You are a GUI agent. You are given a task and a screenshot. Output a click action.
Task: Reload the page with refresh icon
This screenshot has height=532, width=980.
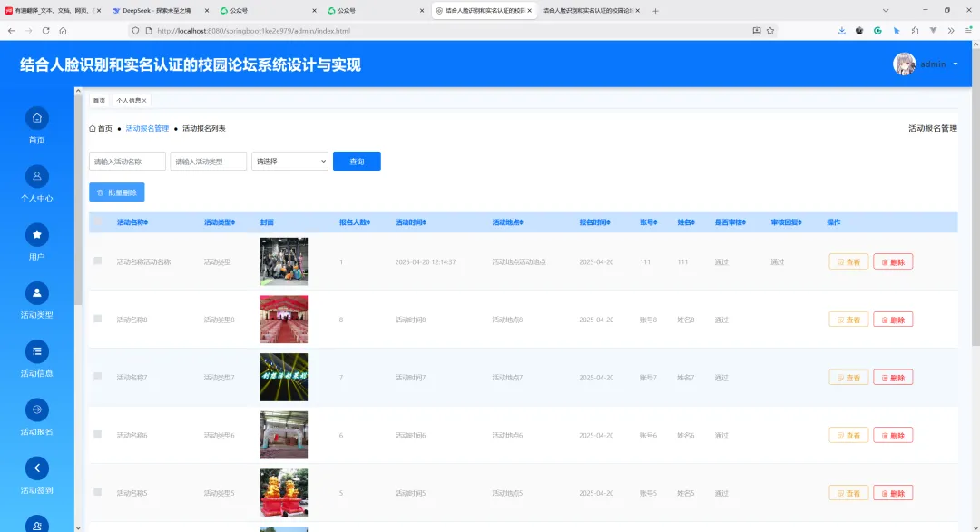(x=45, y=31)
